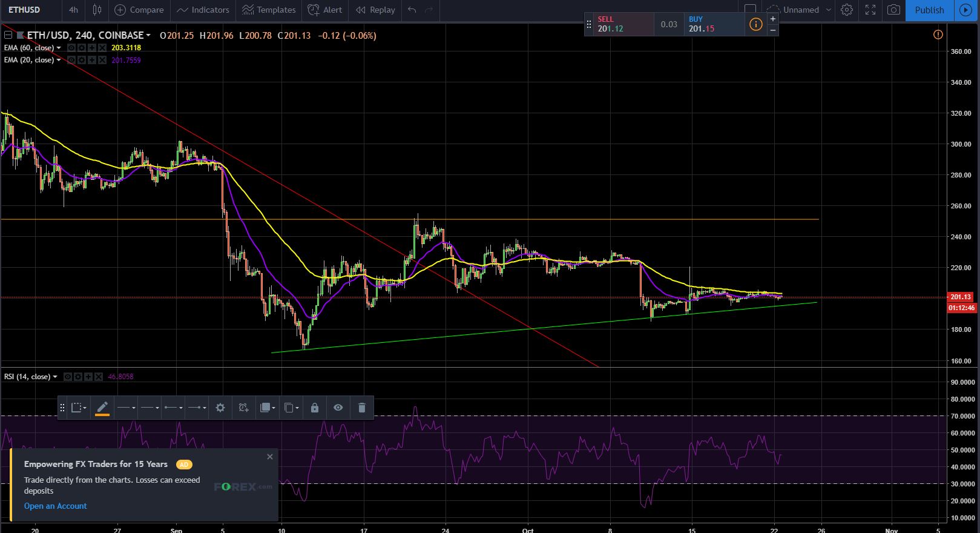Open chart settings gear in top bar
This screenshot has width=980, height=533.
point(847,10)
